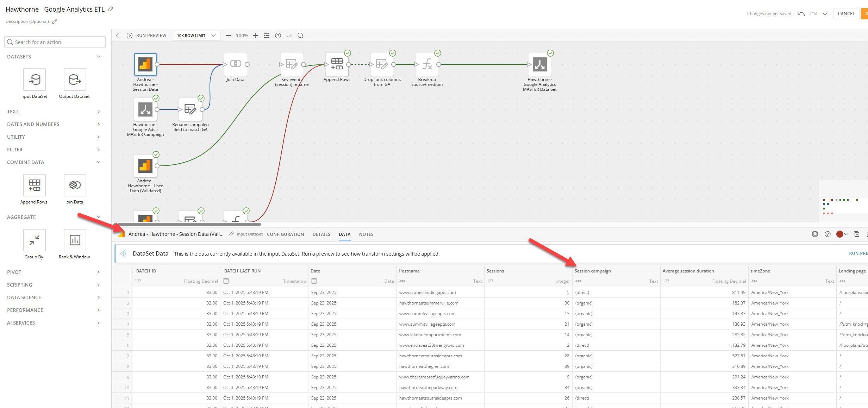Click the canvas layout settings sliders icon
868x408 pixels.
[267, 36]
